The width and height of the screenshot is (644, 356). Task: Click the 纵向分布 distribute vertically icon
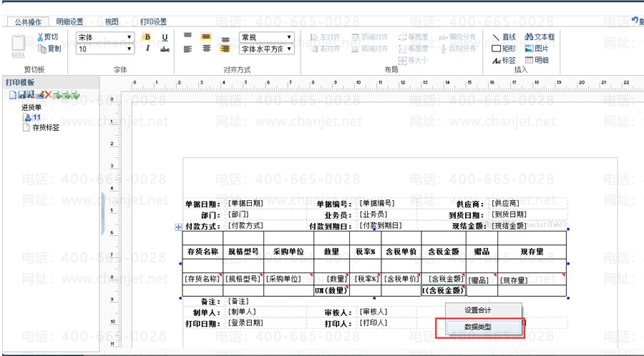443,49
